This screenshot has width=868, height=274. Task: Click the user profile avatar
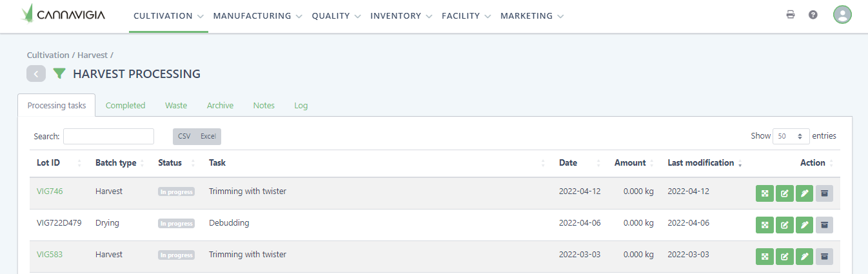coord(842,15)
